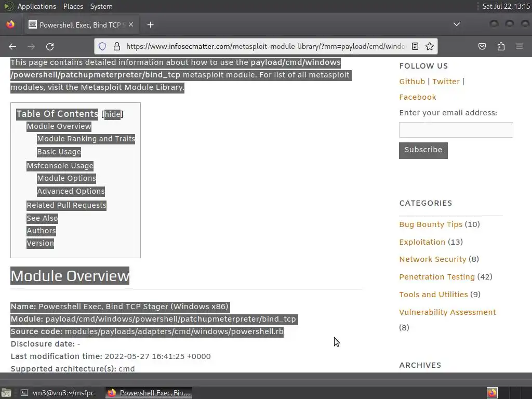Click the clock showing Sat Jul 22

[x=506, y=6]
